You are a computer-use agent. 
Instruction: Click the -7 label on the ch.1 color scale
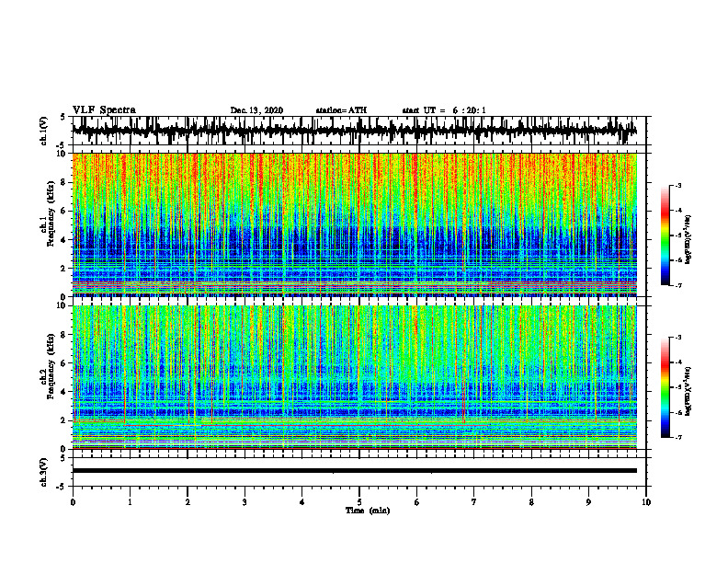click(x=677, y=285)
